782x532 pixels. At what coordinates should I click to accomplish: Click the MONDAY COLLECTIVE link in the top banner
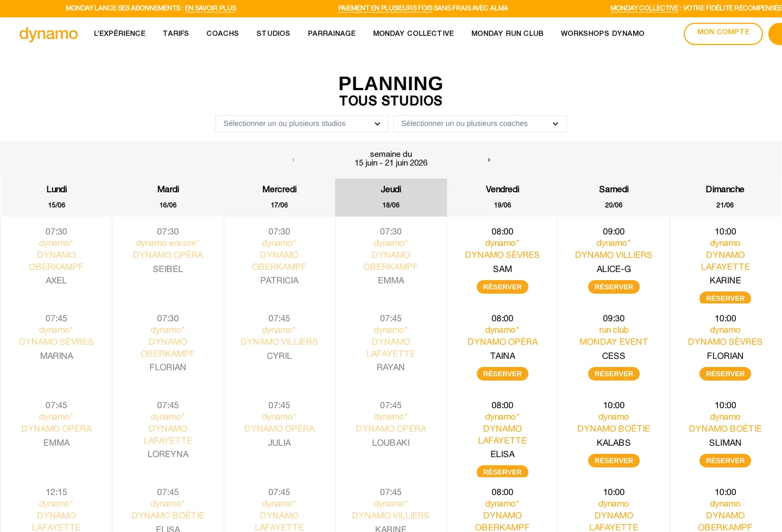click(644, 8)
